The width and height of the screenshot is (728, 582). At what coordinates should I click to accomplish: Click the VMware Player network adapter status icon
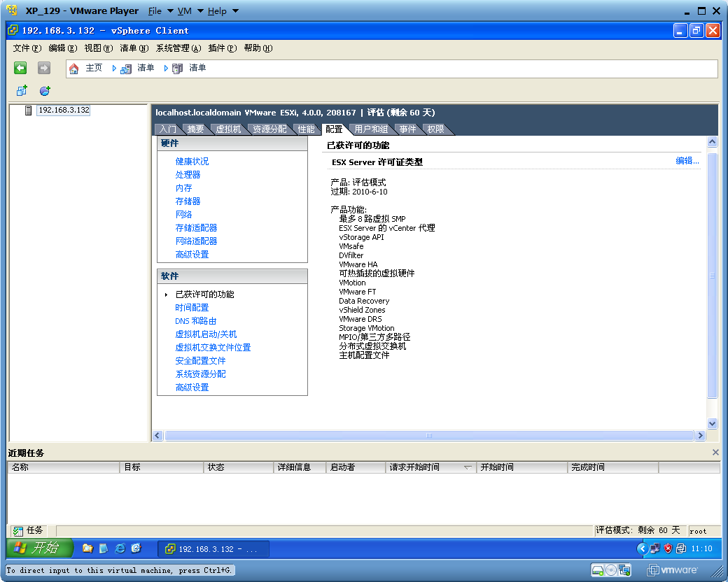coord(624,569)
